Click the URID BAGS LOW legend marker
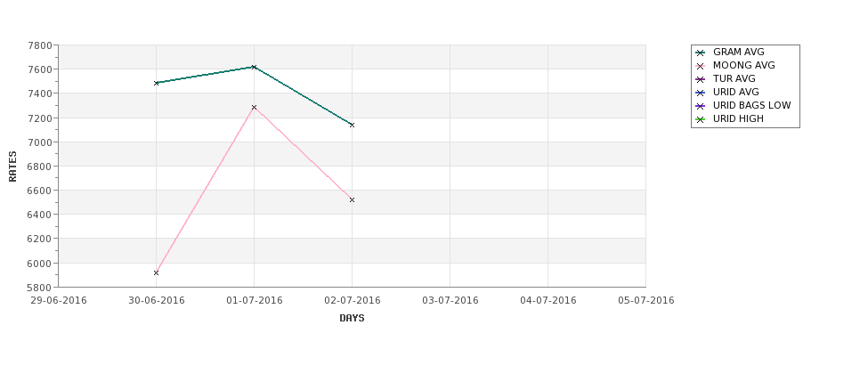This screenshot has height=382, width=868. (x=701, y=106)
